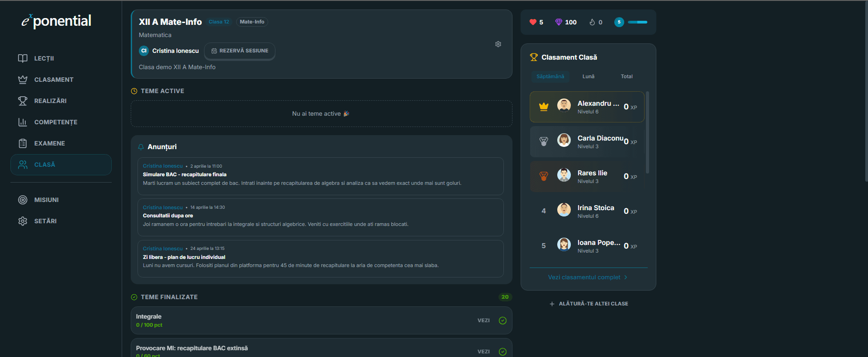This screenshot has width=868, height=357.
Task: Click the CI teacher avatar badge
Action: (x=144, y=51)
